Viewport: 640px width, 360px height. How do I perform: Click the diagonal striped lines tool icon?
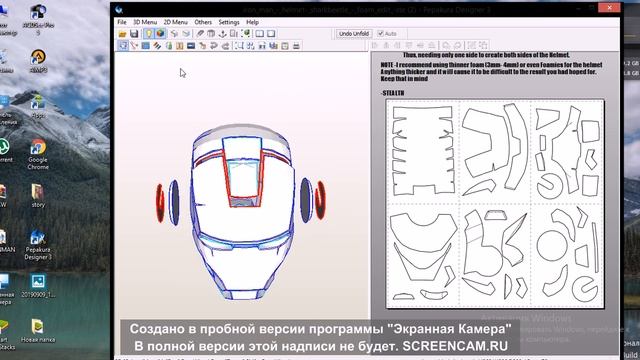(x=157, y=46)
